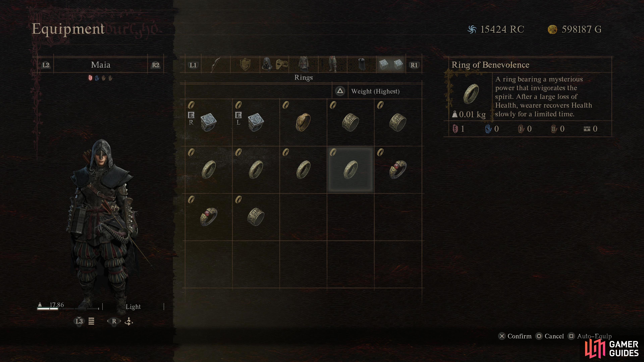Image resolution: width=644 pixels, height=362 pixels.
Task: Select the ring equipped in left slot
Action: coord(256,122)
